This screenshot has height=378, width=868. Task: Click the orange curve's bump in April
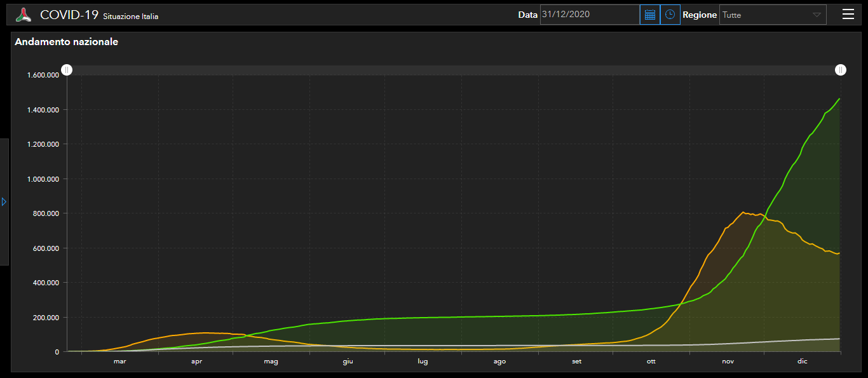pos(205,333)
